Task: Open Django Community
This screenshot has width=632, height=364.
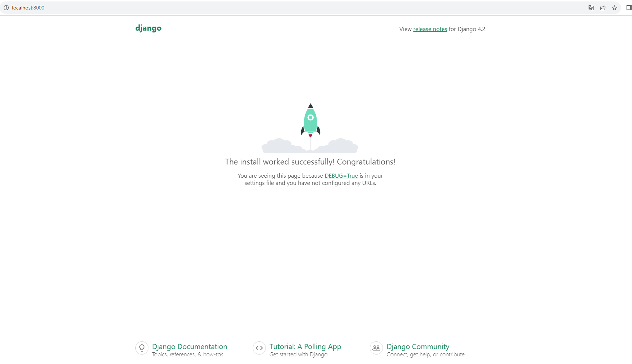Action: (418, 346)
